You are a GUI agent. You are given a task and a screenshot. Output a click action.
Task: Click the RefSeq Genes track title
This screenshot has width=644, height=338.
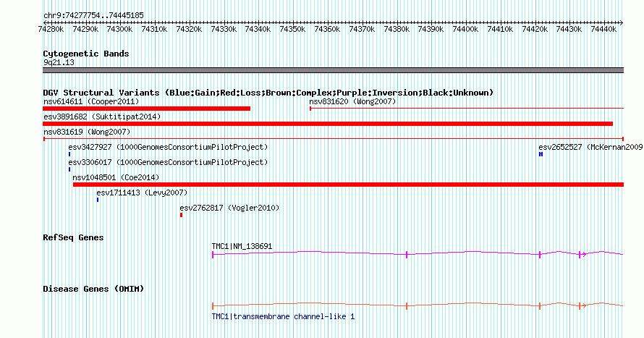(x=73, y=238)
